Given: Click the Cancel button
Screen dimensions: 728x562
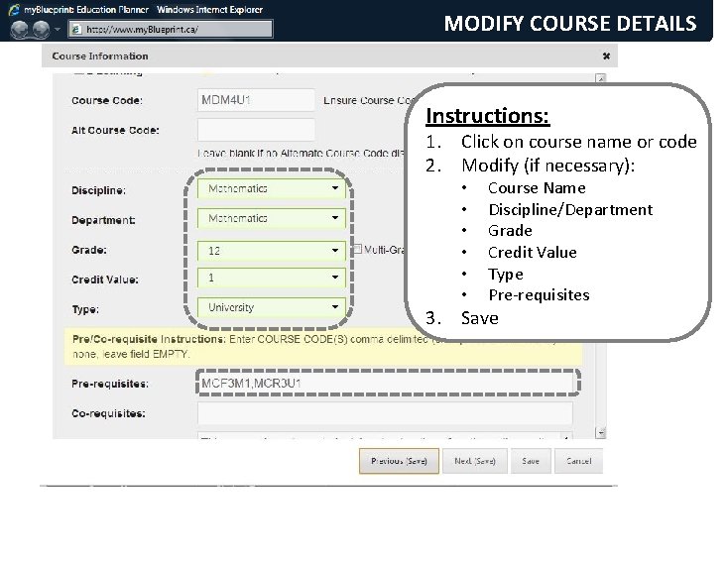Looking at the screenshot, I should (578, 461).
